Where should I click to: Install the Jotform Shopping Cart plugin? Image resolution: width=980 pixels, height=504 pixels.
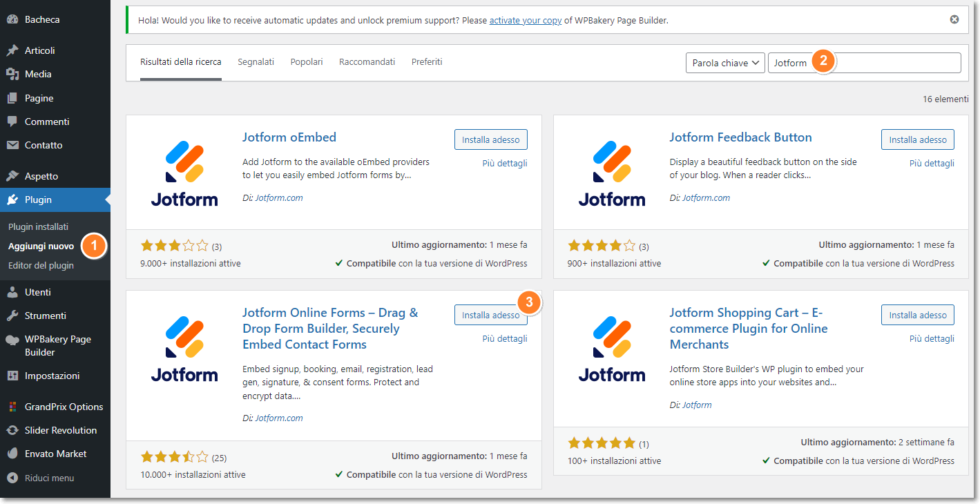pos(918,315)
